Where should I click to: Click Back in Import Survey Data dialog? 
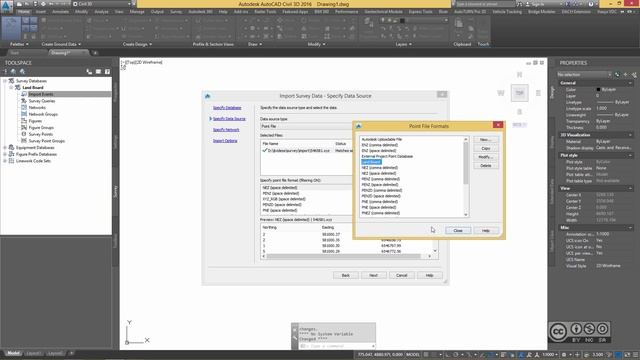pyautogui.click(x=346, y=275)
